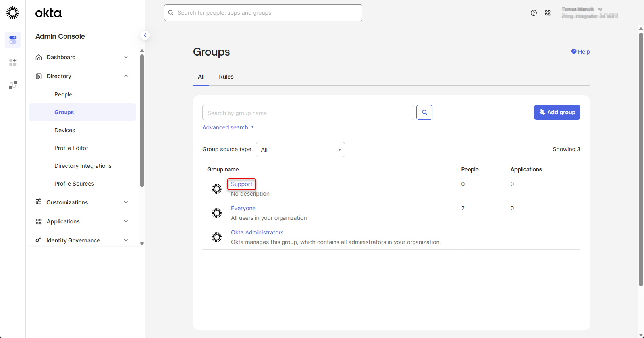
Task: Click the Support group logo icon
Action: (x=217, y=189)
